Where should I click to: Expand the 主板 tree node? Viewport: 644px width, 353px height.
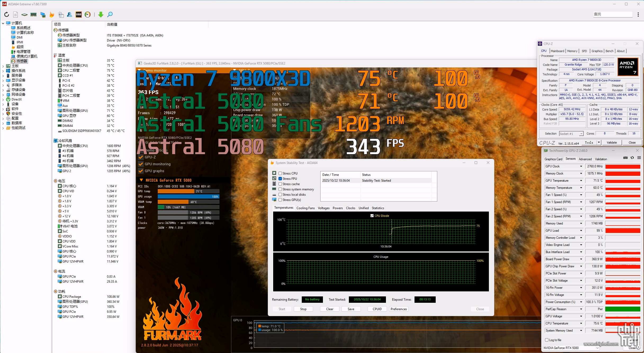(x=3, y=66)
